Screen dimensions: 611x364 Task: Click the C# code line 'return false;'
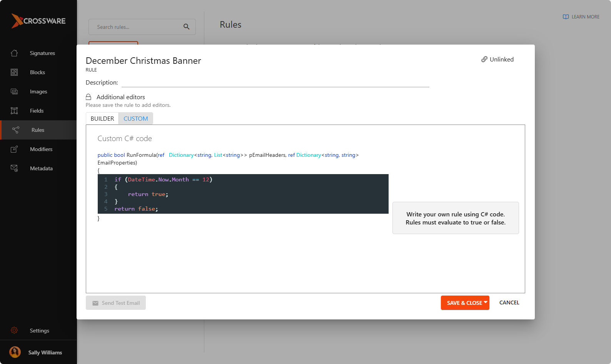click(x=136, y=209)
